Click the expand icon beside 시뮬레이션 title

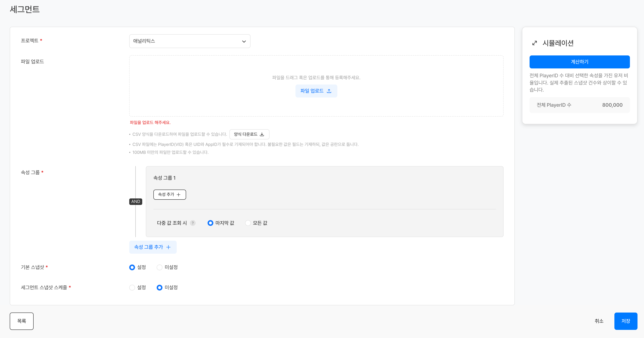point(534,43)
